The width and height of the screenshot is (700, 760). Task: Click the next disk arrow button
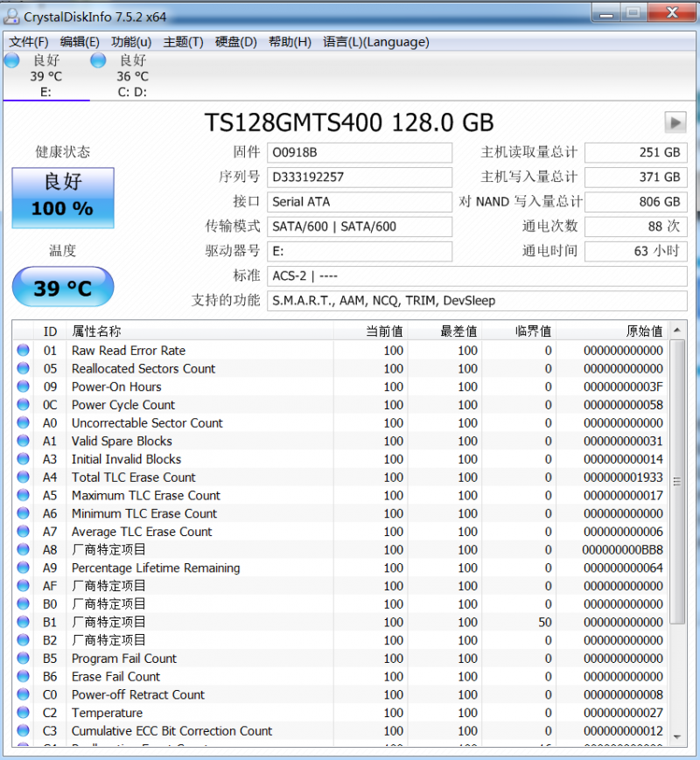coord(675,122)
